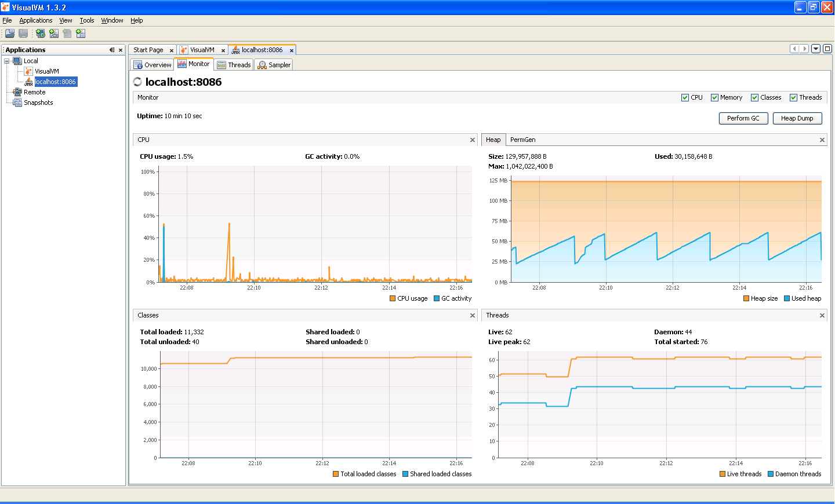The height and width of the screenshot is (504, 835).
Task: Close the Applications side panel
Action: pos(121,50)
